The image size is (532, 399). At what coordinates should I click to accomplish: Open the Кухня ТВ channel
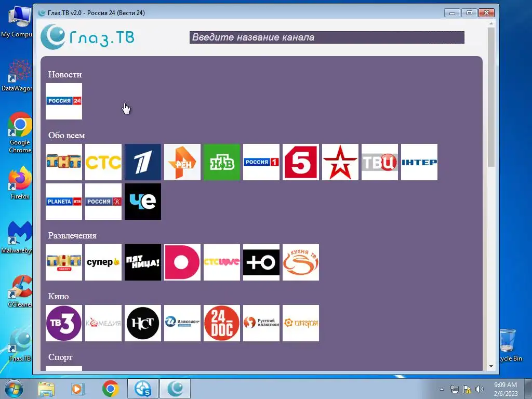tap(301, 262)
